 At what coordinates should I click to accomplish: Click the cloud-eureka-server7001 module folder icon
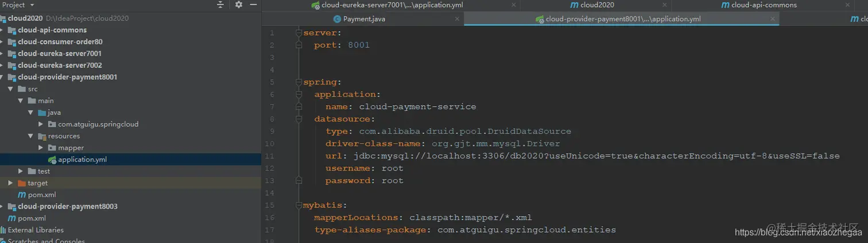click(12, 53)
